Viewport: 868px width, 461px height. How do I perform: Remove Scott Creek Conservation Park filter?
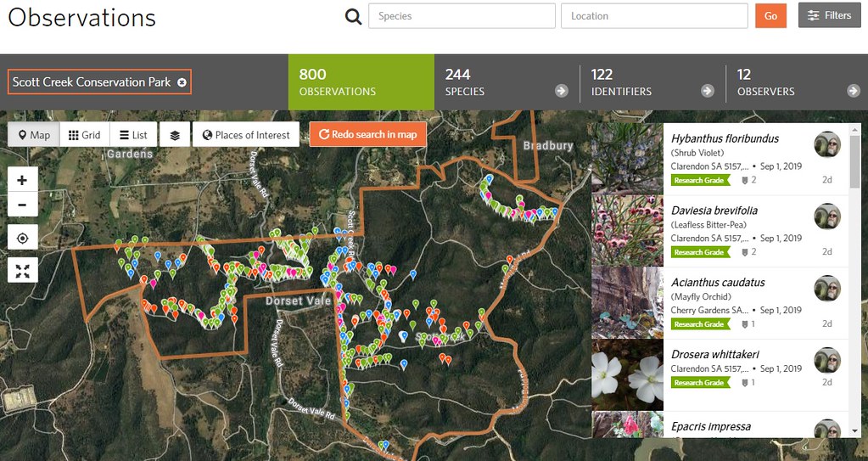[182, 82]
